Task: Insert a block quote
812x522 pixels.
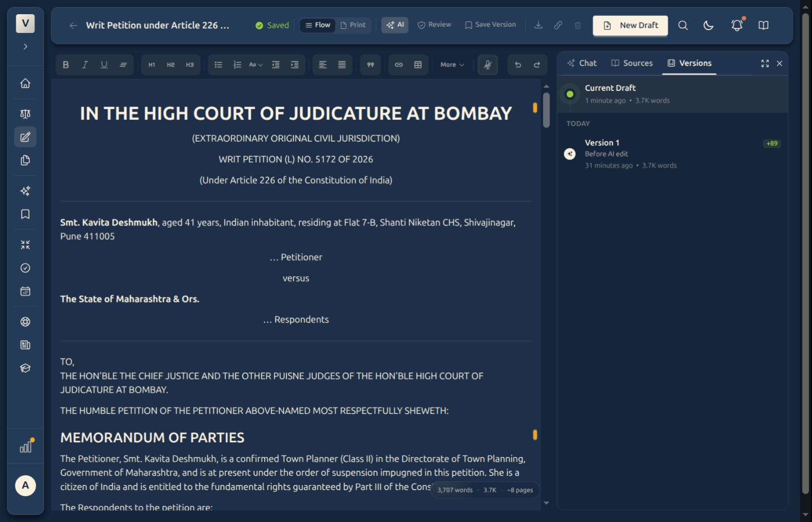Action: click(370, 64)
